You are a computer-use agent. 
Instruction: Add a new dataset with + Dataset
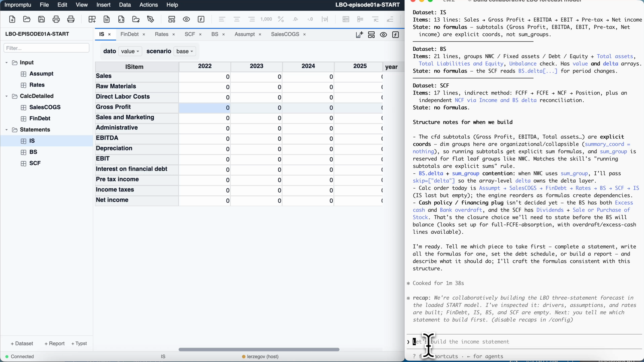tap(22, 343)
